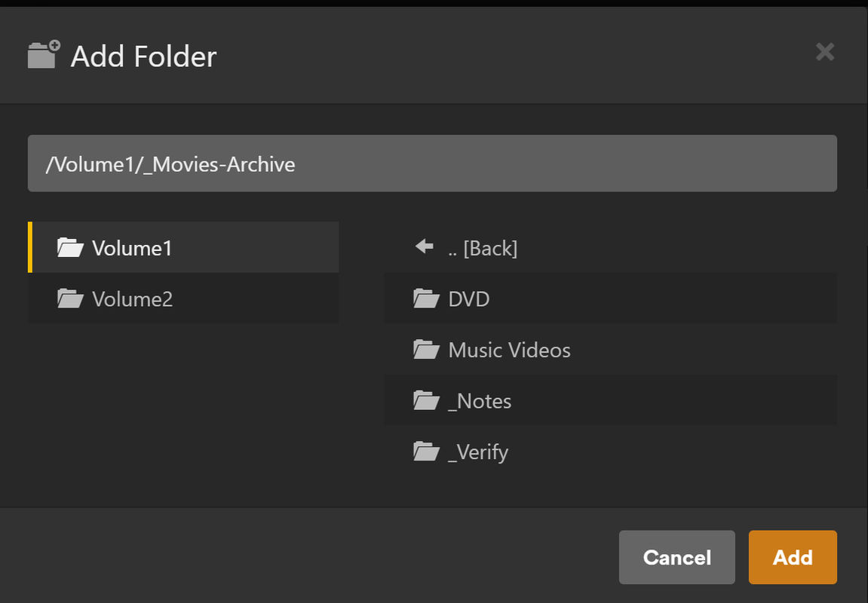The image size is (868, 603).
Task: Select the Volume2 text entry
Action: pyautogui.click(x=132, y=299)
